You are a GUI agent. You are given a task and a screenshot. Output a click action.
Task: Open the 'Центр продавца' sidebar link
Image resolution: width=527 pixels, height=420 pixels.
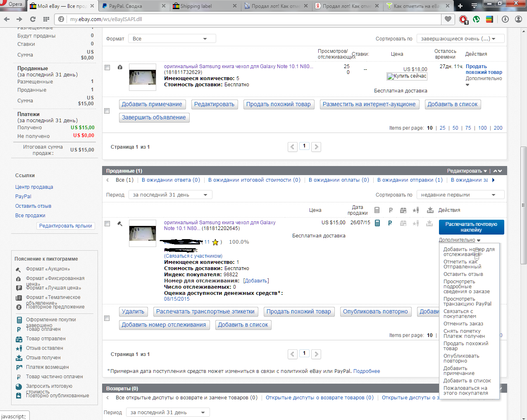34,187
